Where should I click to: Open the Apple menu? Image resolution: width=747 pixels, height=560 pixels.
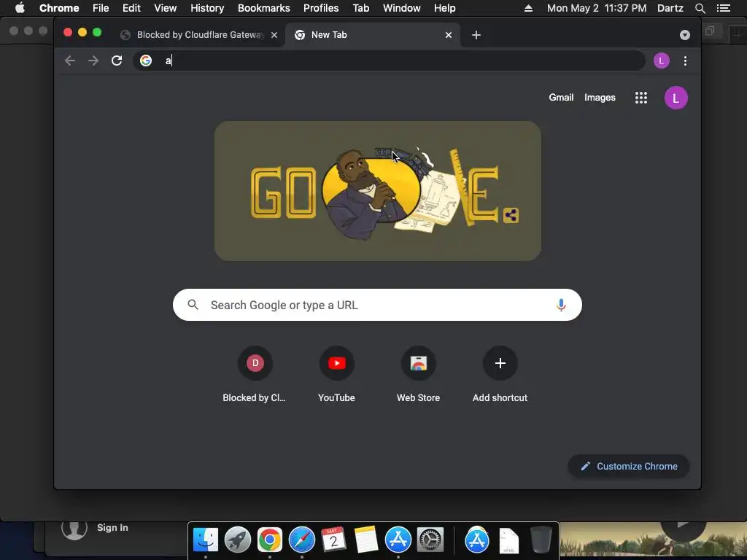pos(20,7)
